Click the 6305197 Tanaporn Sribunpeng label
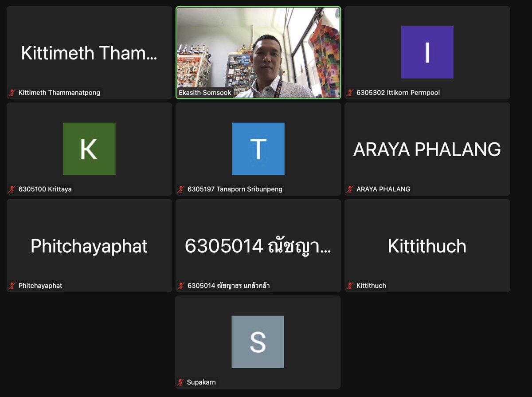The image size is (532, 397). [x=235, y=189]
